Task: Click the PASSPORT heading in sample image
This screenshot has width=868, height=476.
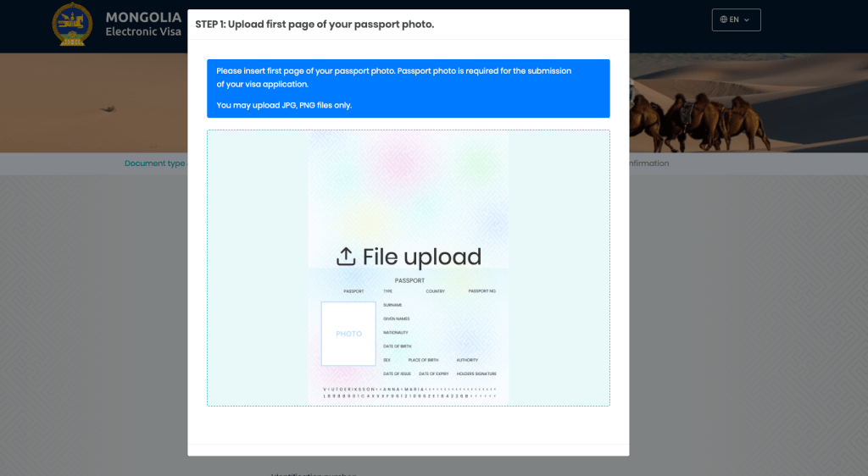Action: pyautogui.click(x=409, y=280)
